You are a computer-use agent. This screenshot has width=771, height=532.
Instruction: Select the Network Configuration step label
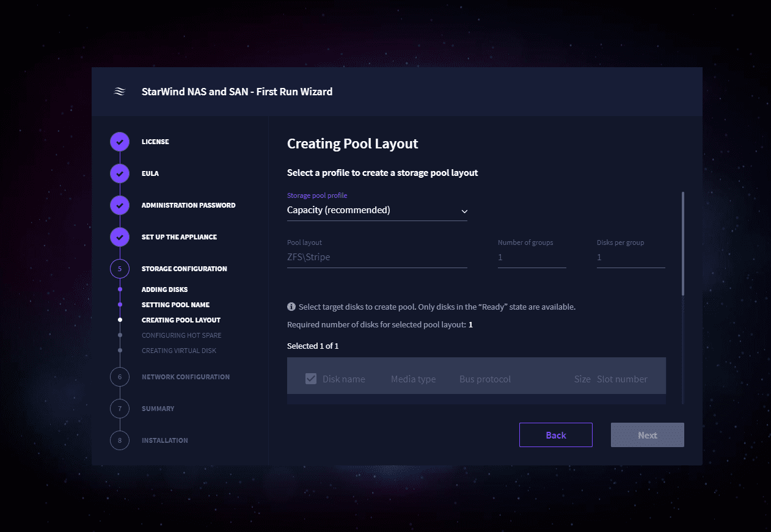186,377
